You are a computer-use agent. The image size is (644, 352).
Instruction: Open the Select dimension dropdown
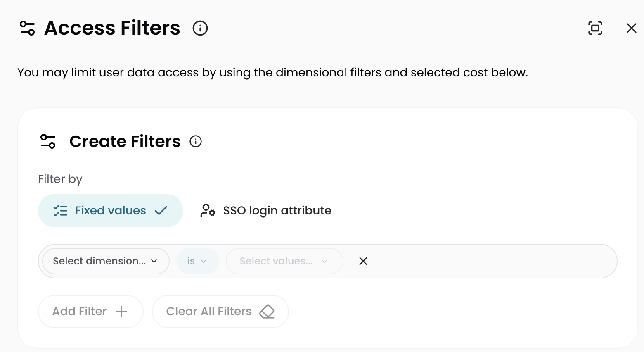point(106,261)
